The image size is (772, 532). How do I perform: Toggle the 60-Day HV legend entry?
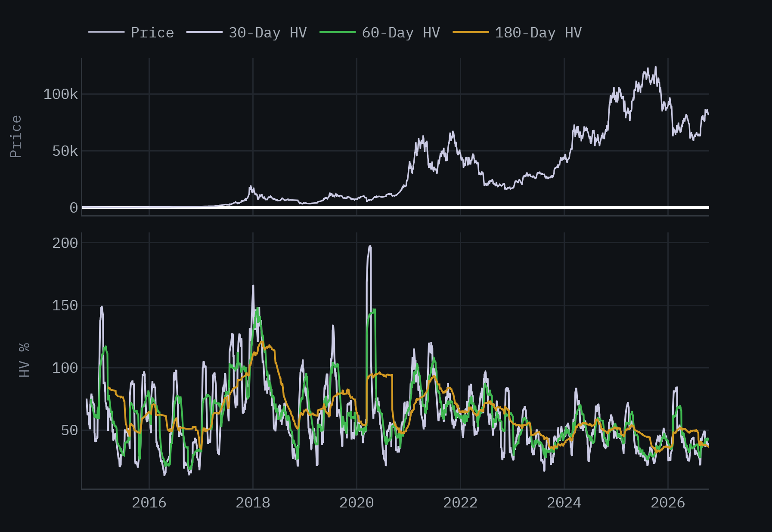(380, 33)
